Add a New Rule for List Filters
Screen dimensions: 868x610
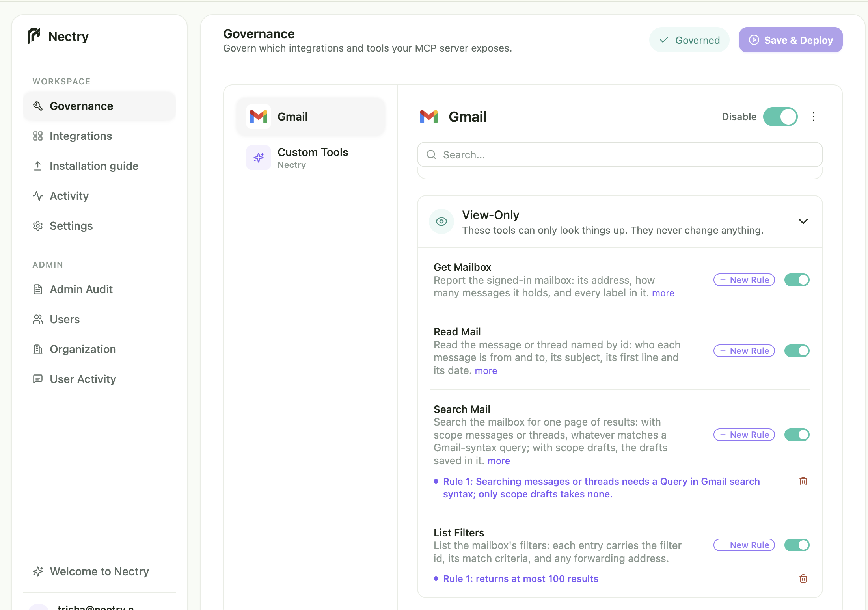[x=744, y=545]
